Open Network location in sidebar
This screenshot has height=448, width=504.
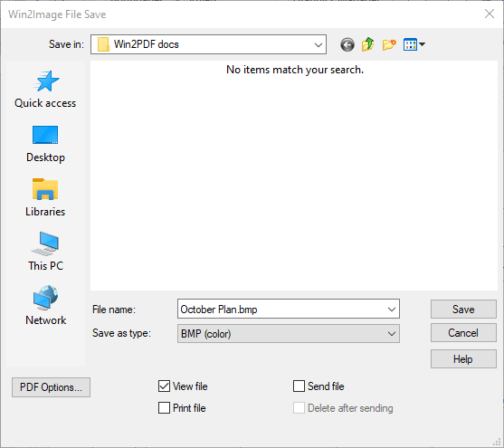coord(45,306)
